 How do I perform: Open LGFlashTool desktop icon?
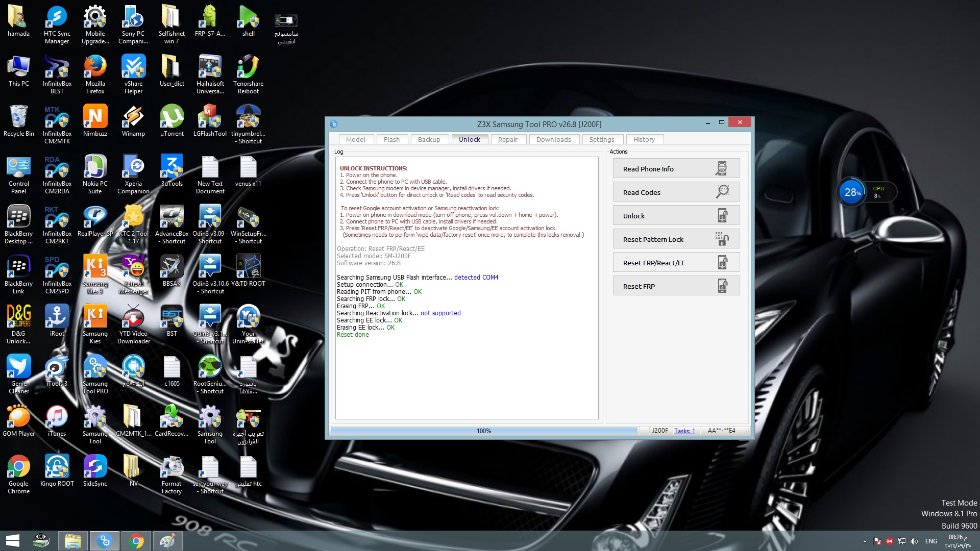[x=210, y=121]
